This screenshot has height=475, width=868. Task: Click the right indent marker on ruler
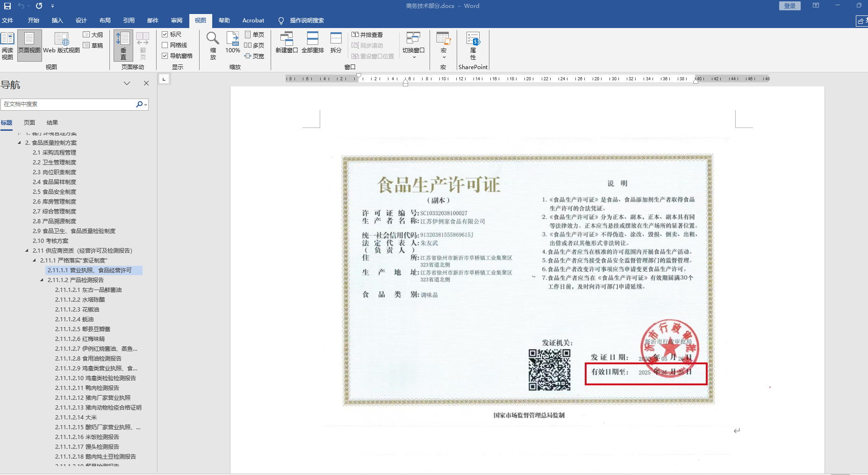696,81
